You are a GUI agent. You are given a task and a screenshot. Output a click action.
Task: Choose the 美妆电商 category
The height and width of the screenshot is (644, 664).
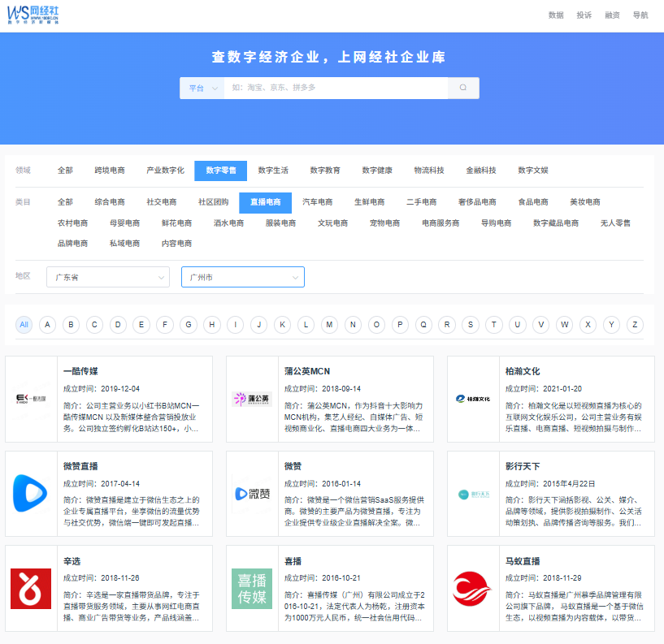coord(585,202)
